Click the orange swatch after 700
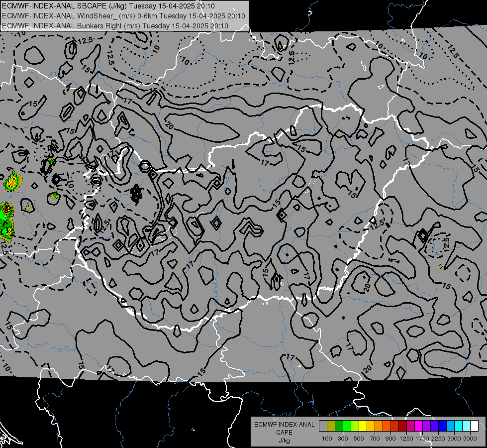The image size is (487, 448). coord(379,426)
